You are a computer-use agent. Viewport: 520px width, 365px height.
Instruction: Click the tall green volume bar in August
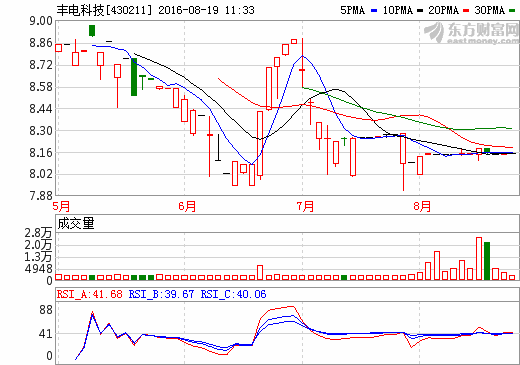(487, 261)
